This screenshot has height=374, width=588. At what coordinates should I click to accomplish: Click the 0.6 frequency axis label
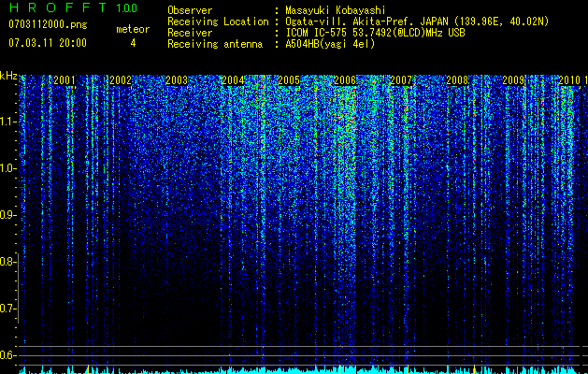point(7,355)
